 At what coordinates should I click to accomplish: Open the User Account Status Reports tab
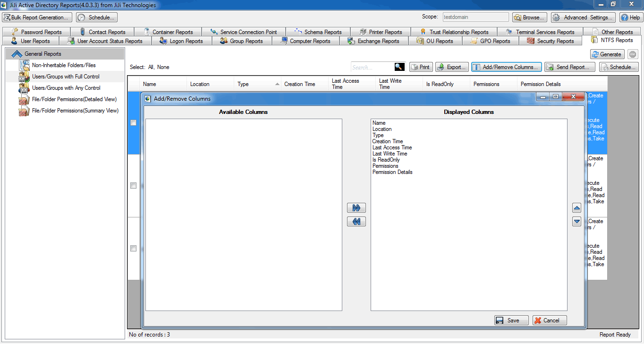[105, 41]
